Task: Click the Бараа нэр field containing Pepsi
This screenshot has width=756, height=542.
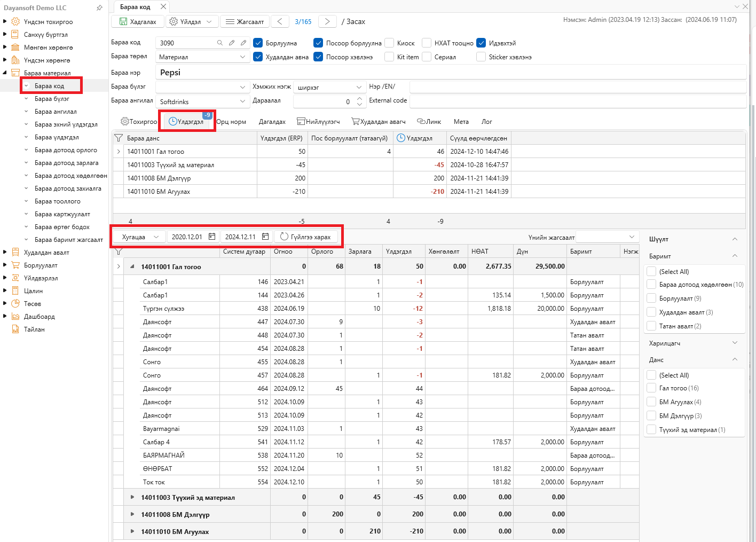Action: pyautogui.click(x=451, y=73)
